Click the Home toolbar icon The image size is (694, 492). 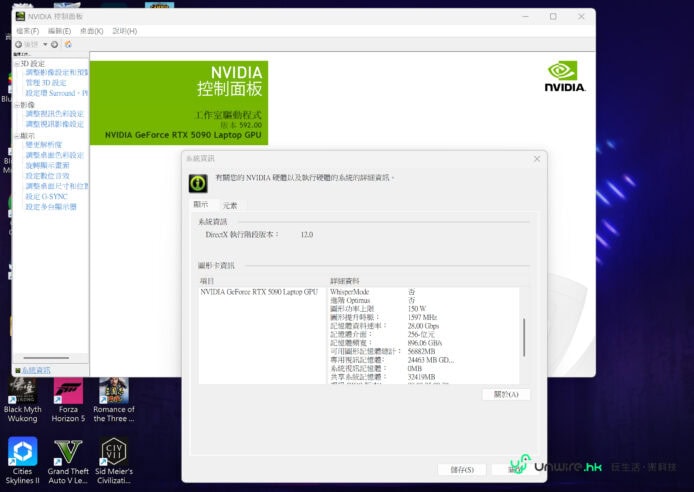[68, 44]
